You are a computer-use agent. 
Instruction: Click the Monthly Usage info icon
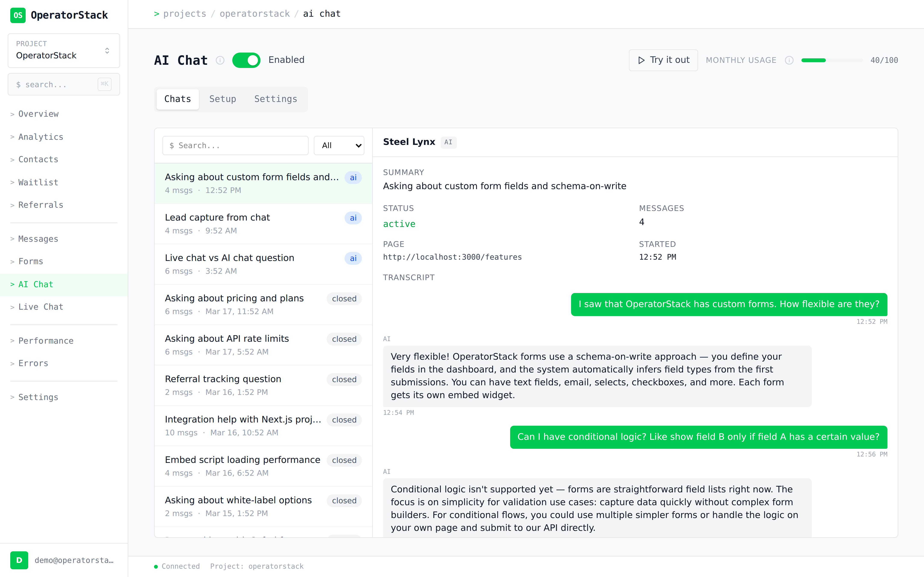[x=789, y=60]
